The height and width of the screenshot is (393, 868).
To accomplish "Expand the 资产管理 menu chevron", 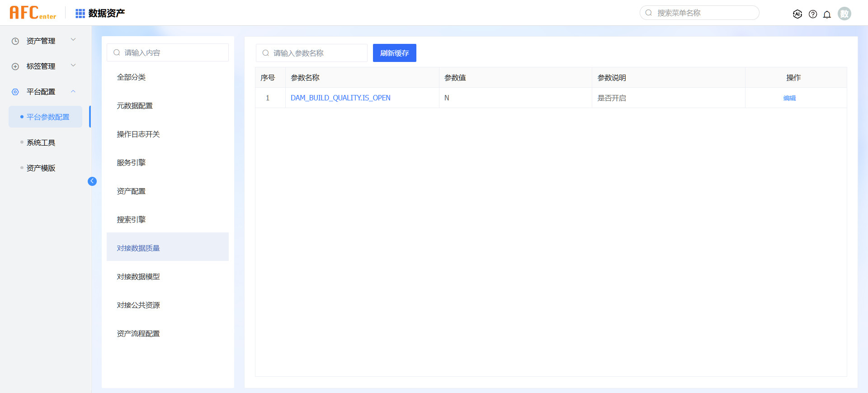I will click(x=73, y=40).
